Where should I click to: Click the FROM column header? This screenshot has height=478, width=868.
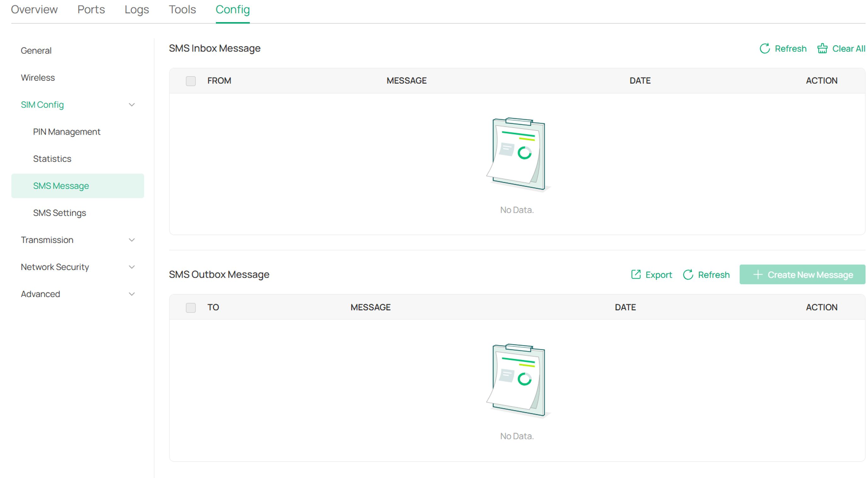pos(219,81)
